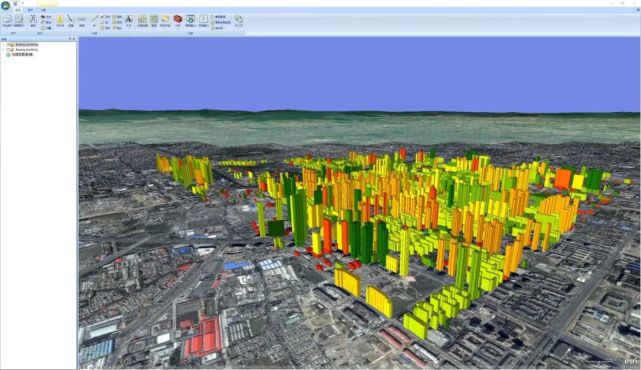Click the globe icon of the third tree row
Image resolution: width=641 pixels, height=370 pixels.
point(8,54)
